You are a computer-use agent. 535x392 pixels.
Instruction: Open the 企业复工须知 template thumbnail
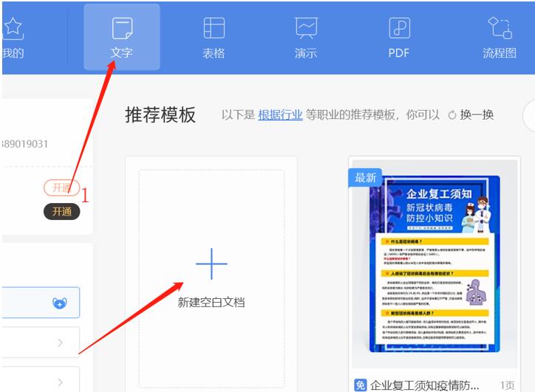[435, 264]
